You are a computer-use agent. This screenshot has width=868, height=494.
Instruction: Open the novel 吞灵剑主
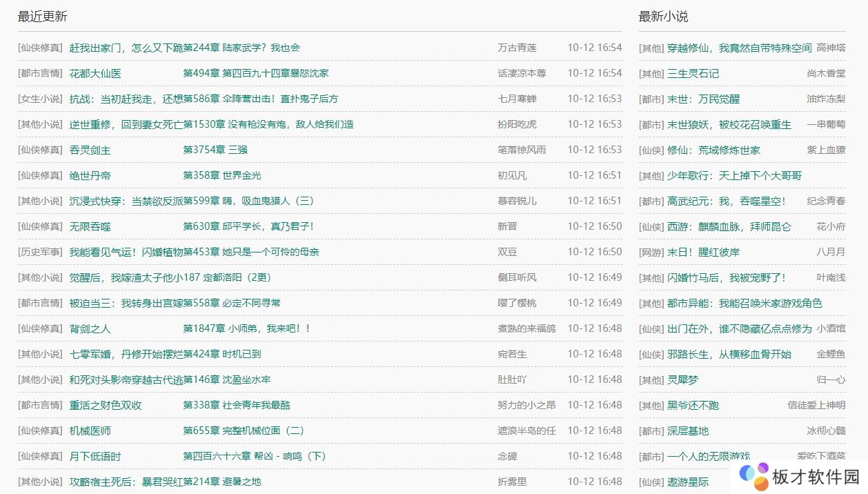90,150
